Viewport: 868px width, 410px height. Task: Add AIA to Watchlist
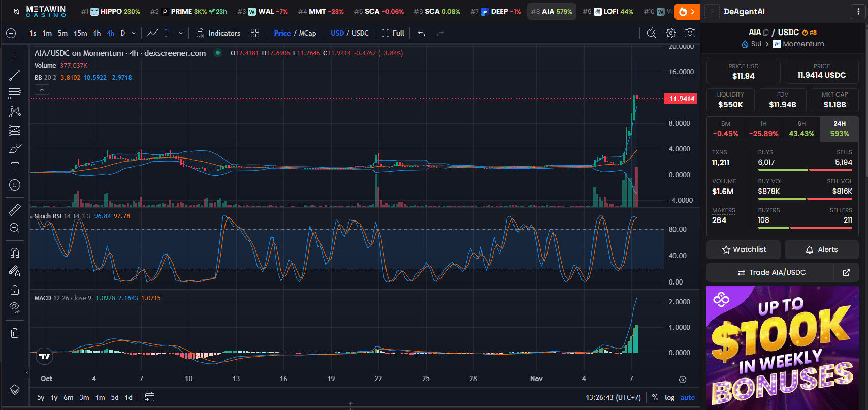point(744,249)
